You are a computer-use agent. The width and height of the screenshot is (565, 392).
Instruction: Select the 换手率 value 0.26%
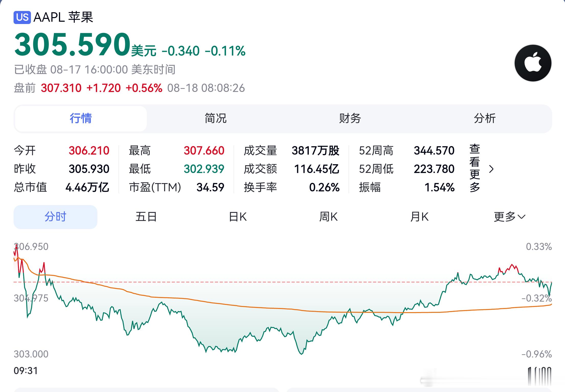click(324, 187)
